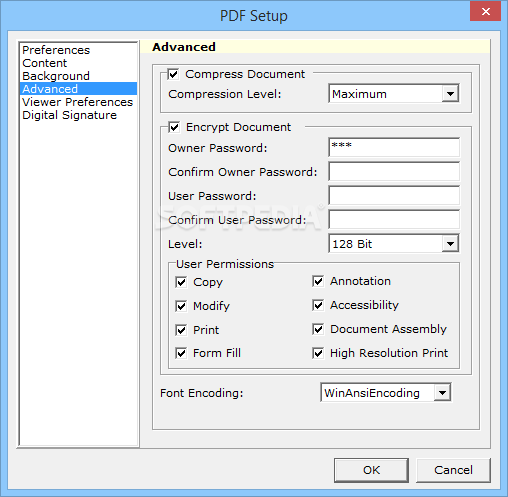Click the Confirm Owner Password field
Viewport: 508px width, 497px height.
[x=394, y=171]
